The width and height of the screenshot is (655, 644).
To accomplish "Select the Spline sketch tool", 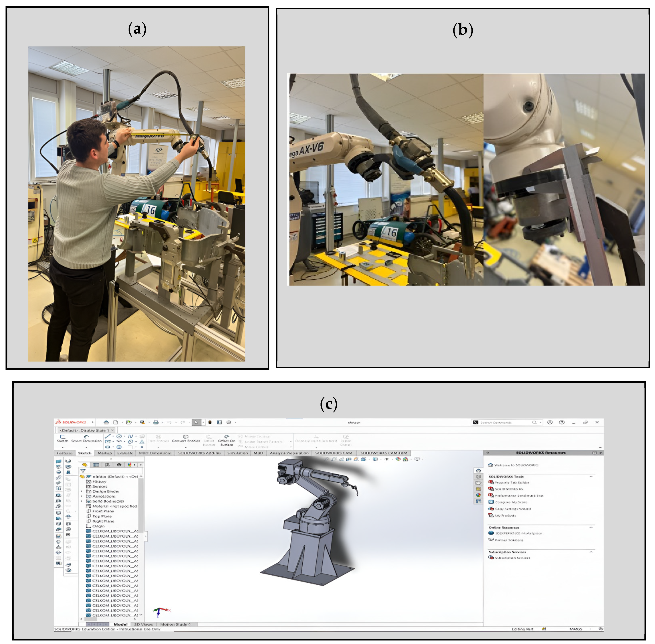I will (130, 436).
